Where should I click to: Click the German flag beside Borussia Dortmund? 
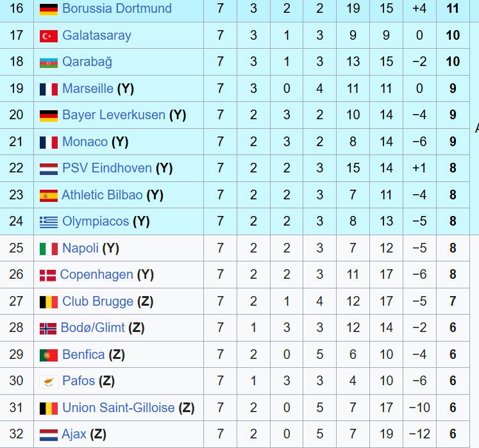(x=48, y=9)
